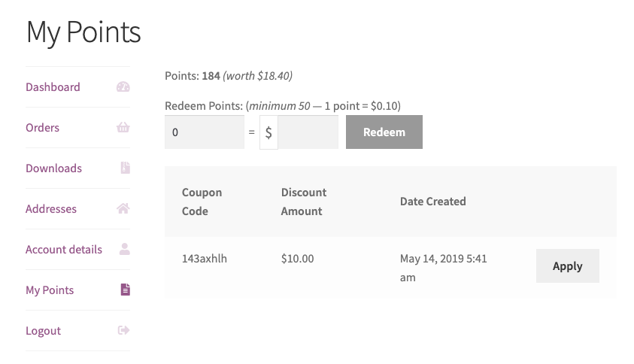Apply the 143axhlh coupon
This screenshot has height=364, width=634.
[x=567, y=266]
